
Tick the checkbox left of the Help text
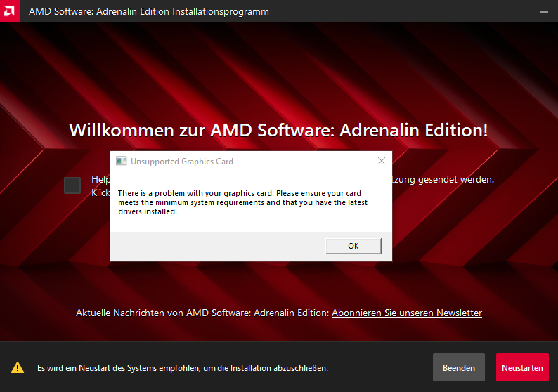[x=72, y=185]
